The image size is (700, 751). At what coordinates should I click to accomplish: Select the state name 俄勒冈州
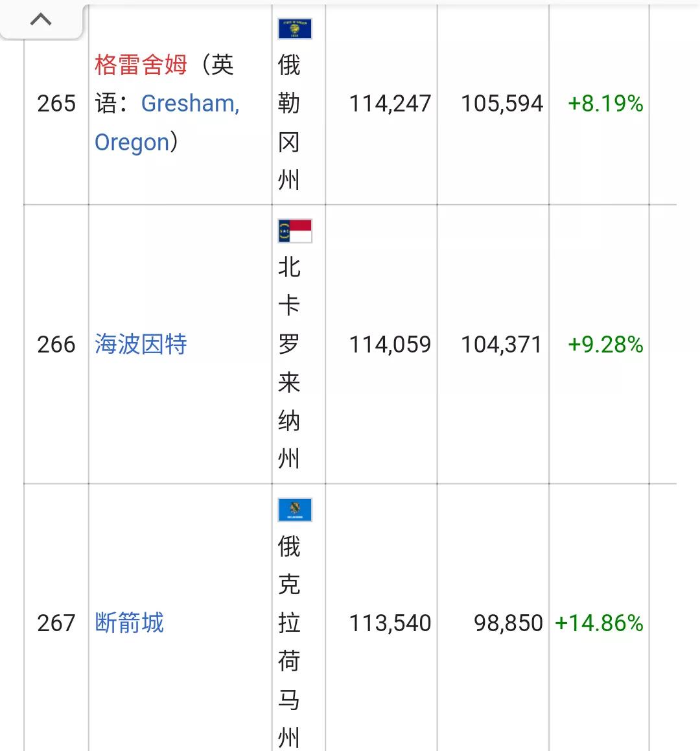(289, 122)
